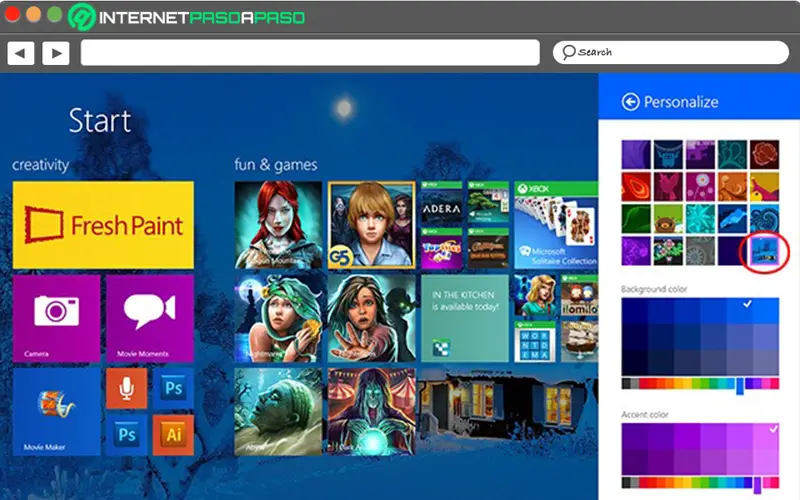Go back using Personalize back arrow
The height and width of the screenshot is (500, 800).
[631, 102]
